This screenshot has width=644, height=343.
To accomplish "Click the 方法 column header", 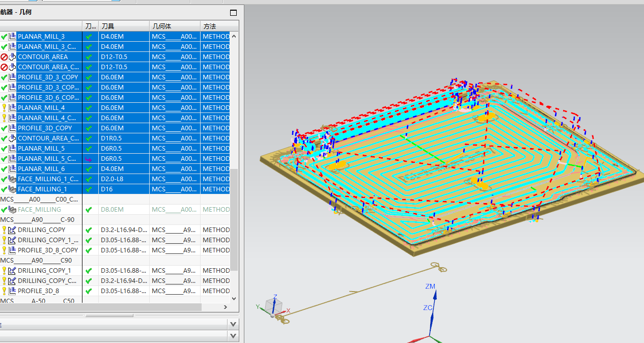I will (219, 26).
